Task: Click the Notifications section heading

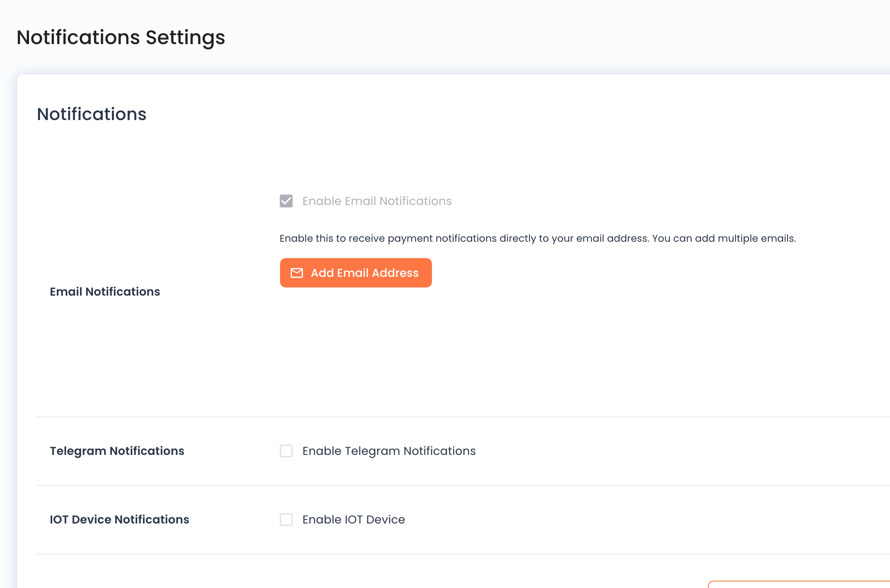Action: (91, 114)
